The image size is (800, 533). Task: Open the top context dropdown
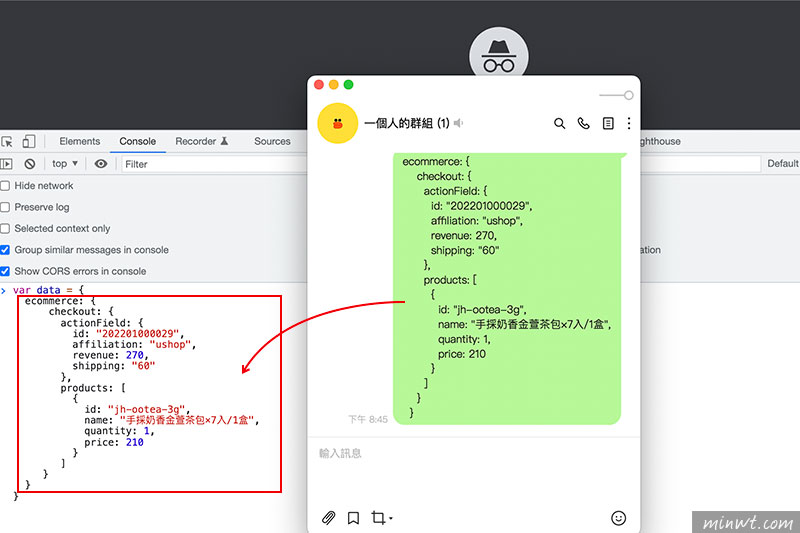point(65,164)
